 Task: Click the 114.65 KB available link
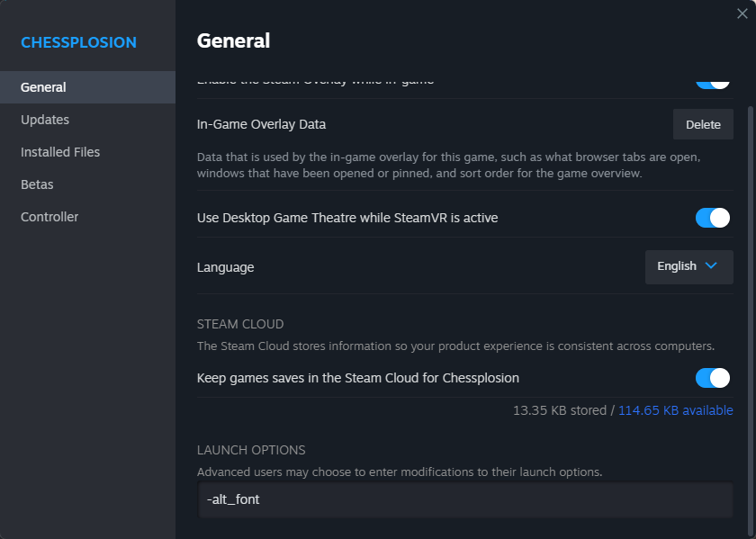[x=676, y=410]
